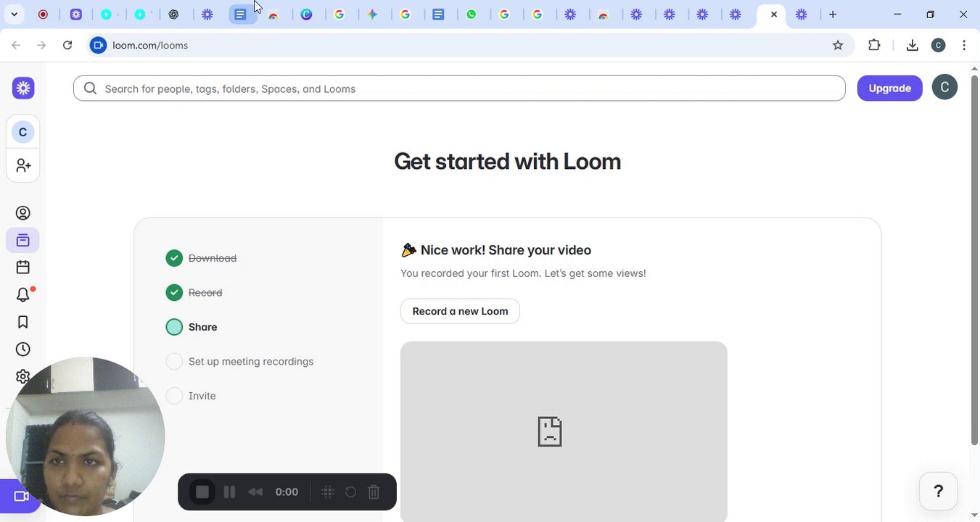The width and height of the screenshot is (980, 522).
Task: Select the completed Record step
Action: (194, 292)
